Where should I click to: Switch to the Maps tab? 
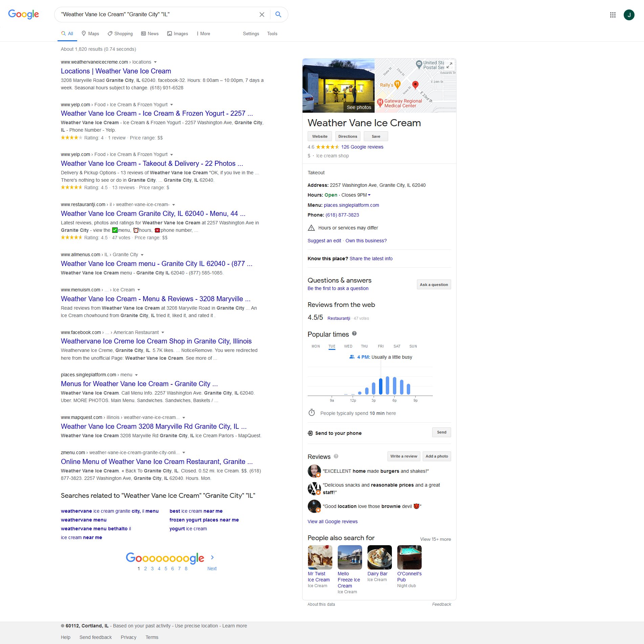90,34
